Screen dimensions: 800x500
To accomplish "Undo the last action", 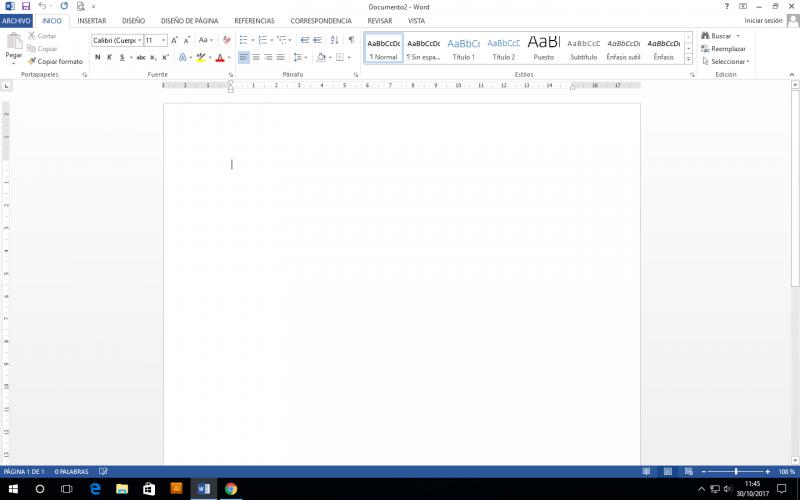I will coord(42,6).
